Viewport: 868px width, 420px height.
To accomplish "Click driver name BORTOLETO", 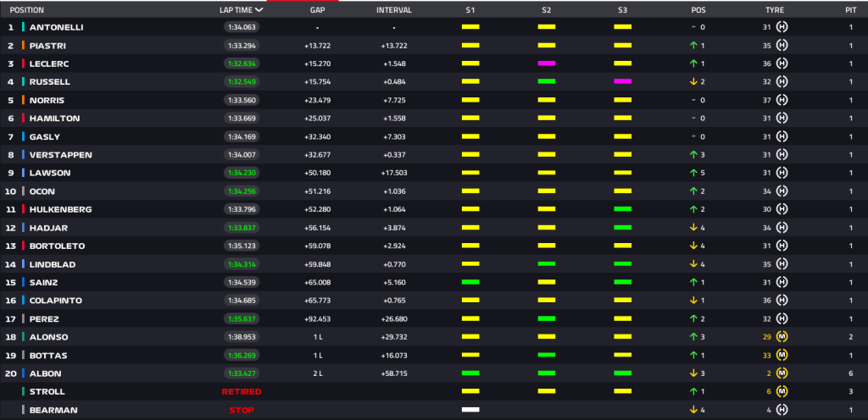I will (57, 246).
